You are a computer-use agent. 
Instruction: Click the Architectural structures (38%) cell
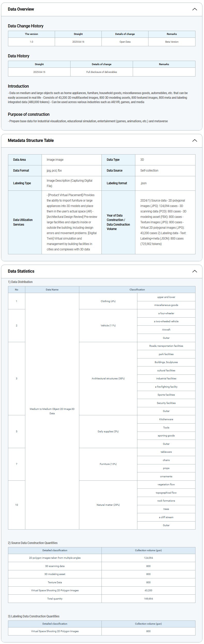point(108,379)
